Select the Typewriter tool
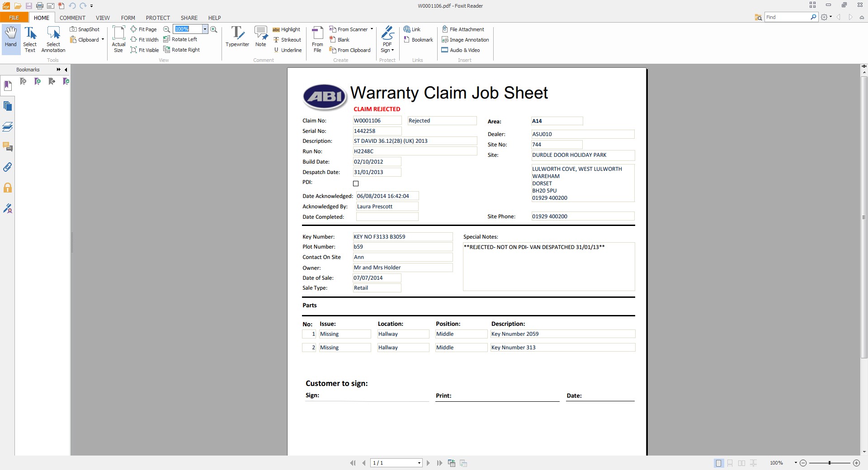The height and width of the screenshot is (470, 868). 237,37
